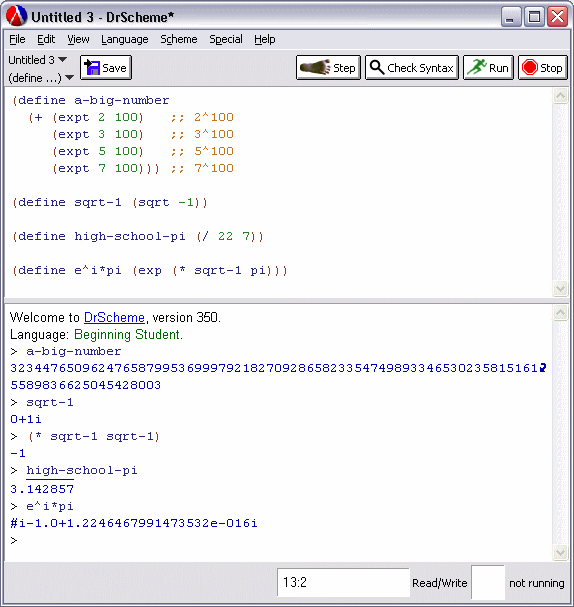Screen dimensions: 574x607
Task: Click the definitions pane scroll down arrow
Action: point(560,288)
